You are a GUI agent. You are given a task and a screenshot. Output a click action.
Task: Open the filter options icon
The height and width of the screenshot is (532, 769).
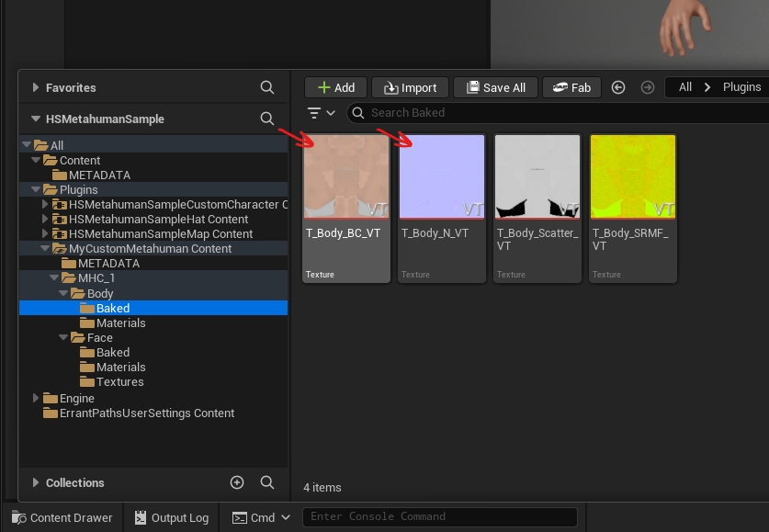pyautogui.click(x=321, y=113)
